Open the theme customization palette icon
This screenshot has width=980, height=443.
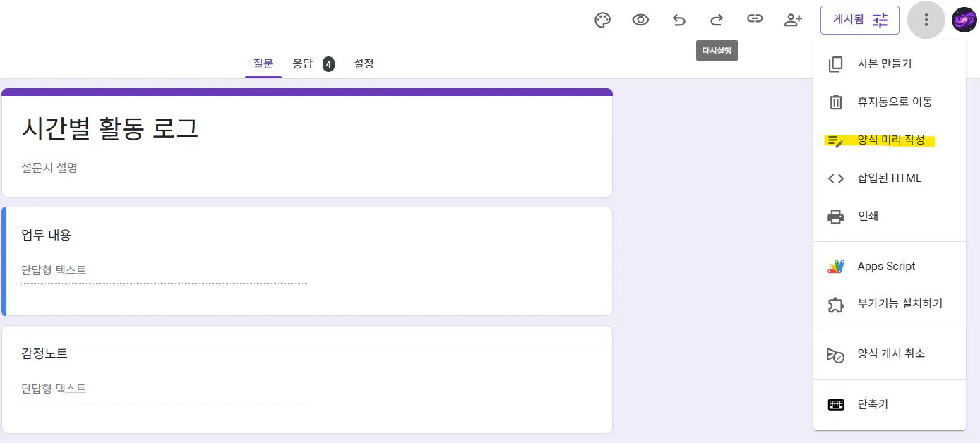click(602, 20)
